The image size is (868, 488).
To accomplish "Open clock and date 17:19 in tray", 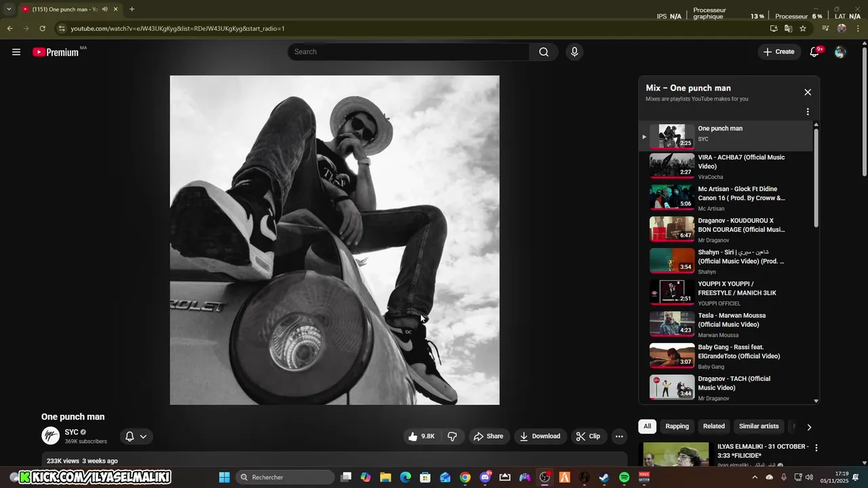I will point(833,477).
